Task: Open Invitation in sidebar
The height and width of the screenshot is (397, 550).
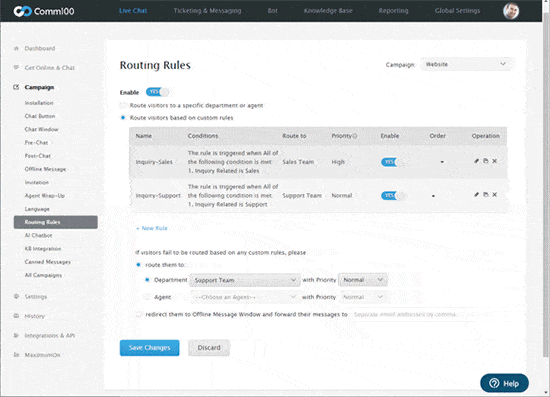Action: [37, 182]
